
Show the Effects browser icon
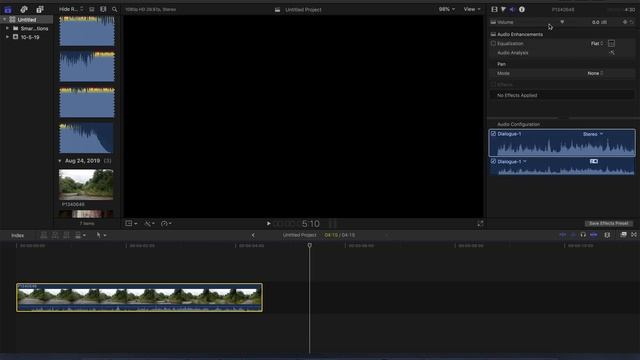623,235
